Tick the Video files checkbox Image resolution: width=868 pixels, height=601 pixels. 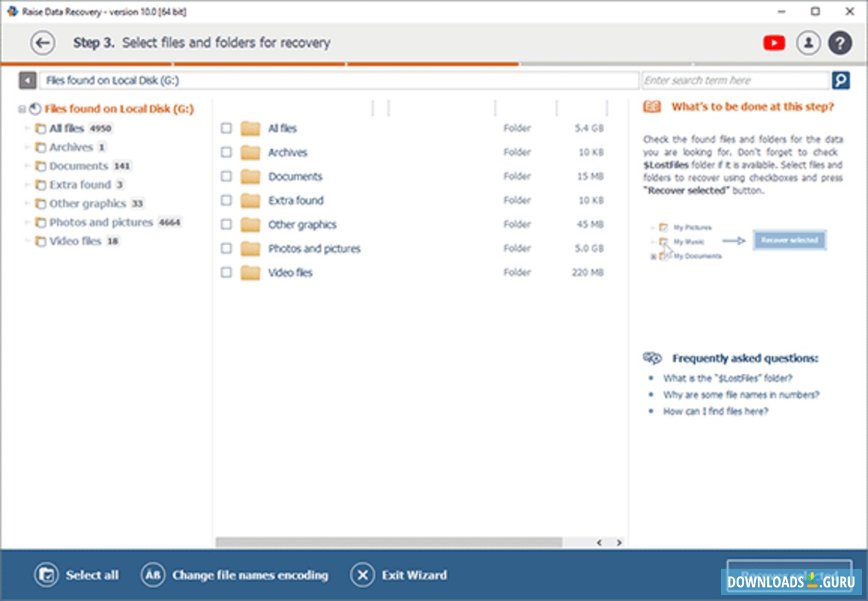(226, 272)
